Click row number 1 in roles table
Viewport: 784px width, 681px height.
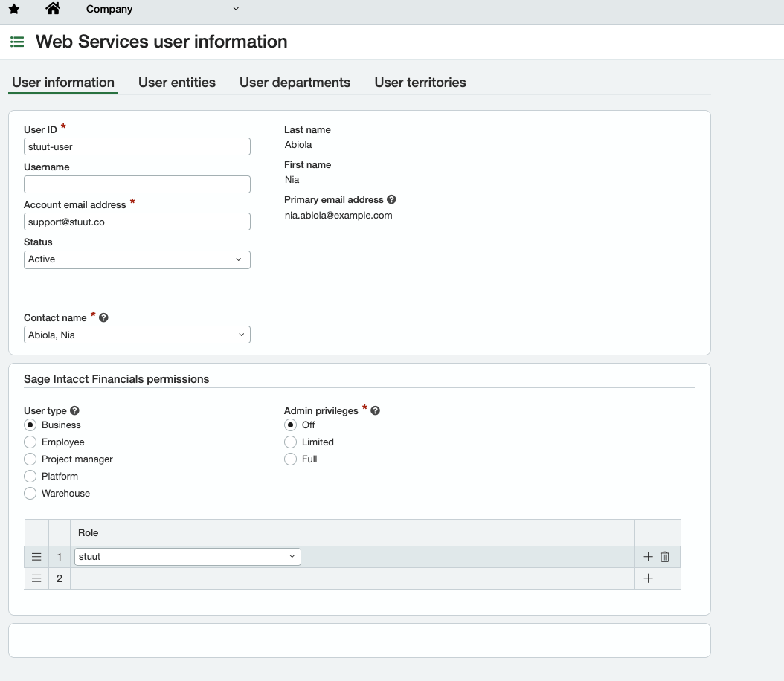click(x=60, y=557)
